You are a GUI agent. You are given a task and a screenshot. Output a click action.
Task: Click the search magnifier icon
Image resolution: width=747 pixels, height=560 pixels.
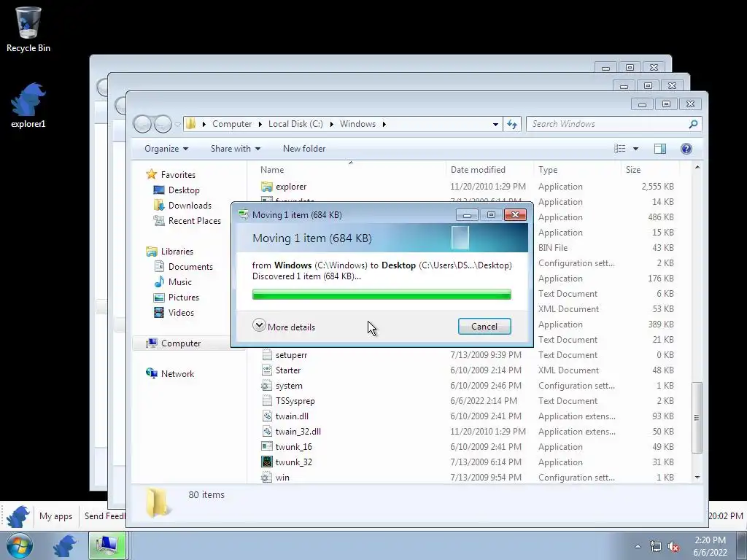[693, 124]
